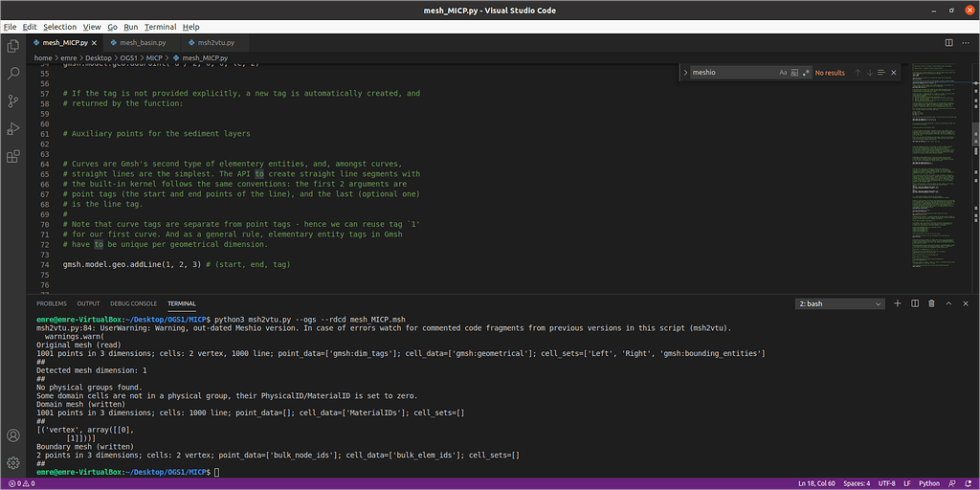The image size is (980, 490).
Task: Toggle Use Regular Expression in find widget
Action: pos(806,73)
